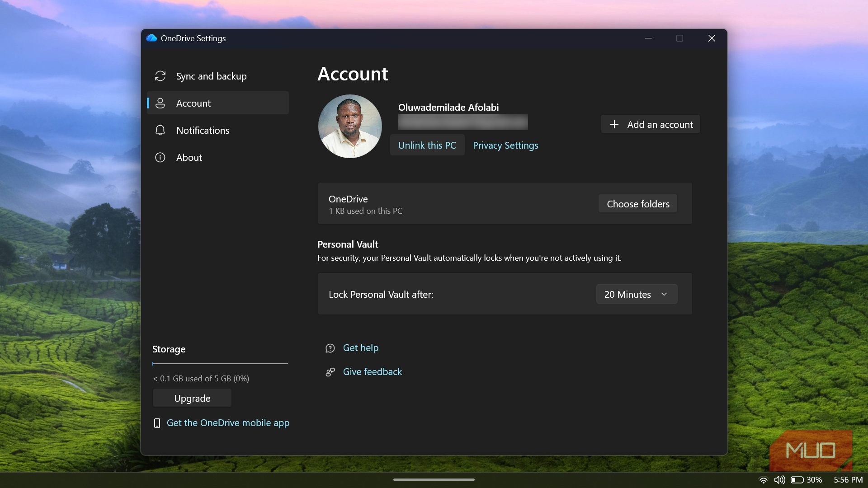
Task: Click the blurred email address under name
Action: 463,122
